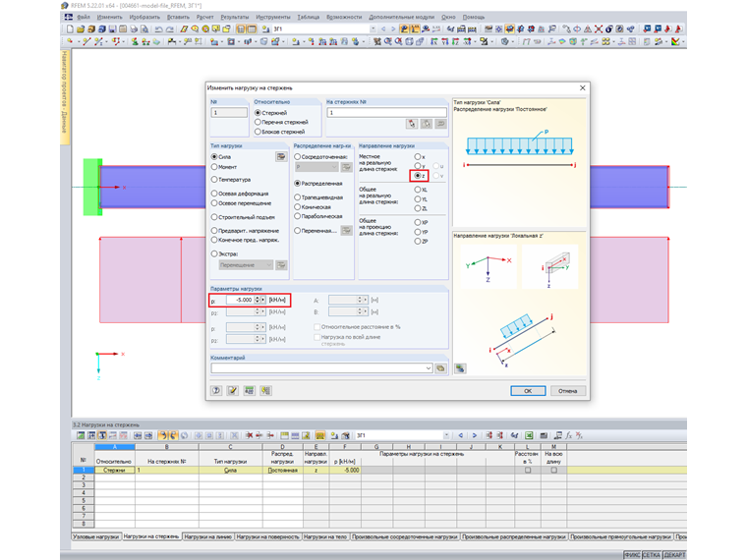Image resolution: width=747 pixels, height=560 pixels.
Task: Click the New file icon in the main toolbar
Action: [70, 29]
